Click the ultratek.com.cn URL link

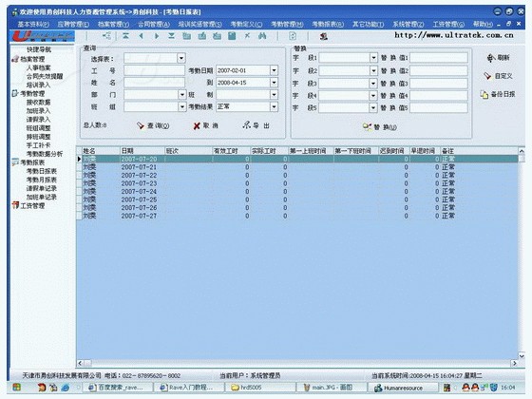pyautogui.click(x=454, y=35)
